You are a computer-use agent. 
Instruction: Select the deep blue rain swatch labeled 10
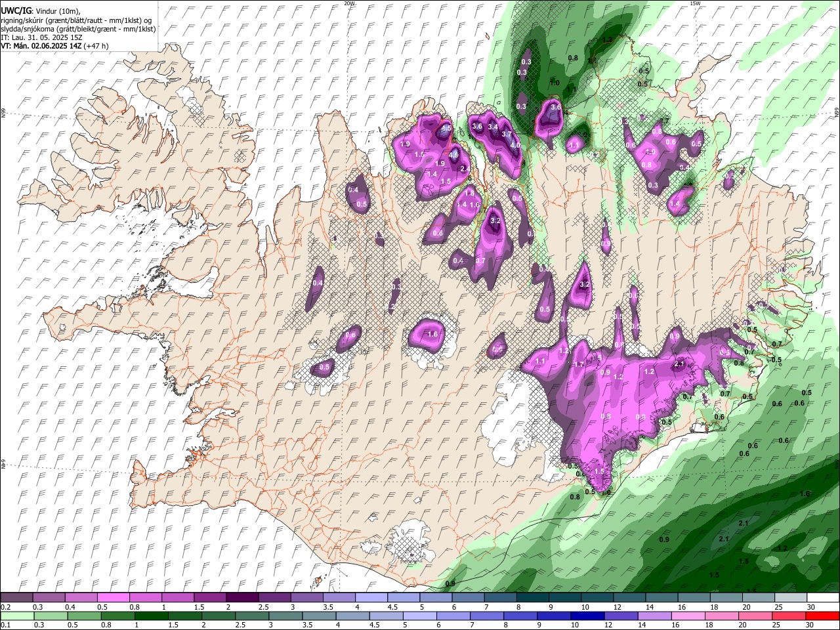coord(587,616)
